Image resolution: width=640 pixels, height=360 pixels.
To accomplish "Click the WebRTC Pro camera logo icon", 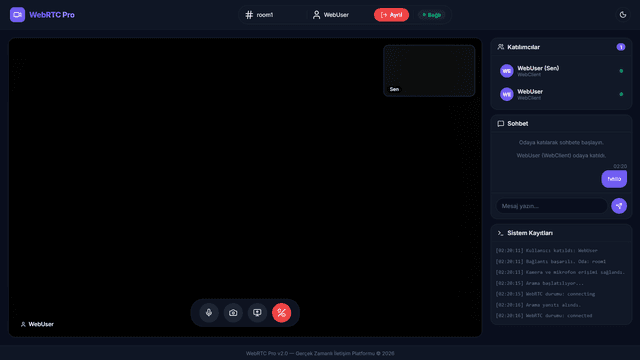I will pyautogui.click(x=17, y=15).
